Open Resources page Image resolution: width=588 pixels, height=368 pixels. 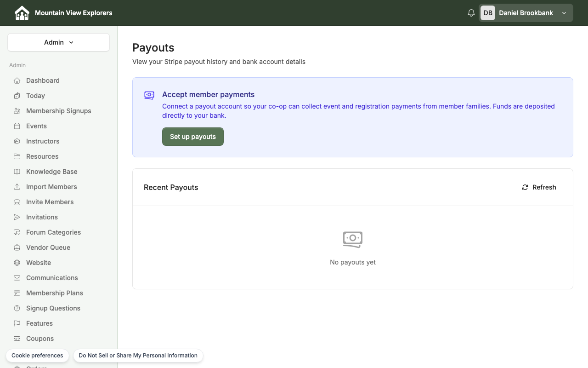pos(42,156)
